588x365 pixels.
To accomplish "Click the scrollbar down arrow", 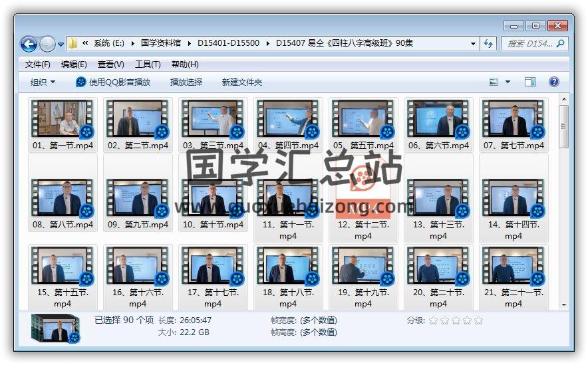I will click(563, 305).
